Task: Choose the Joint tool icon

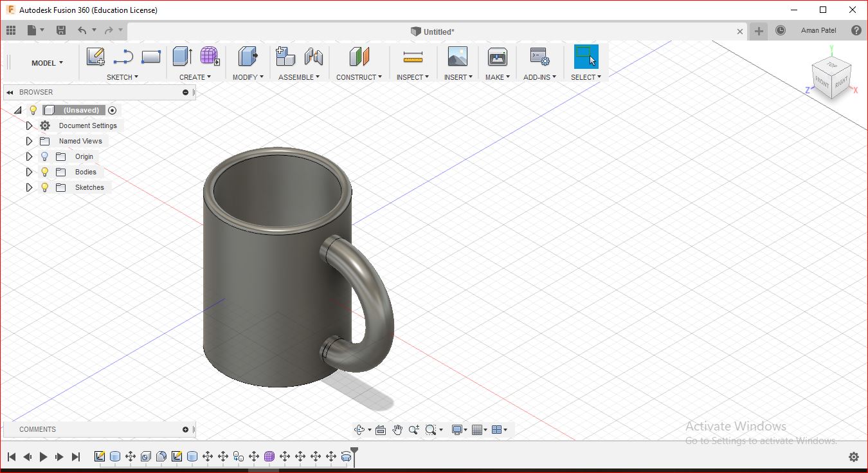Action: point(314,57)
